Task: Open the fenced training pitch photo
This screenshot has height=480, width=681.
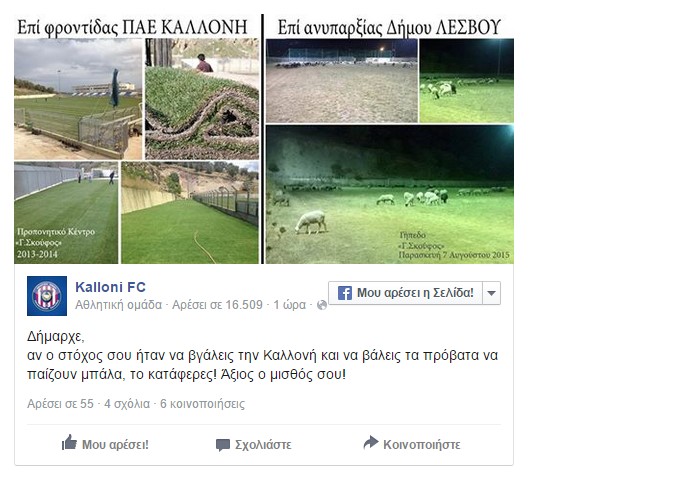Action: (x=78, y=99)
